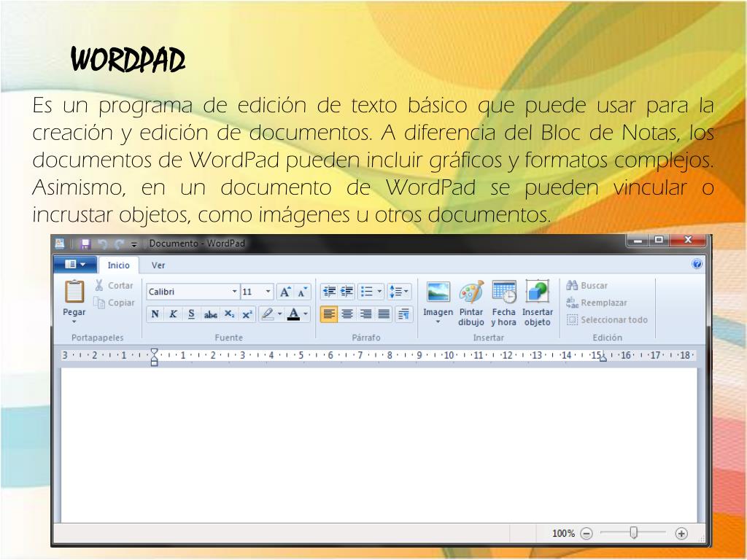Click the 100% zoom level text

click(564, 533)
